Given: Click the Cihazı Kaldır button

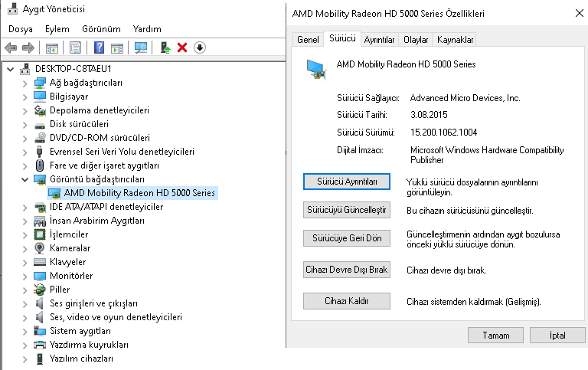Looking at the screenshot, I should pos(347,301).
